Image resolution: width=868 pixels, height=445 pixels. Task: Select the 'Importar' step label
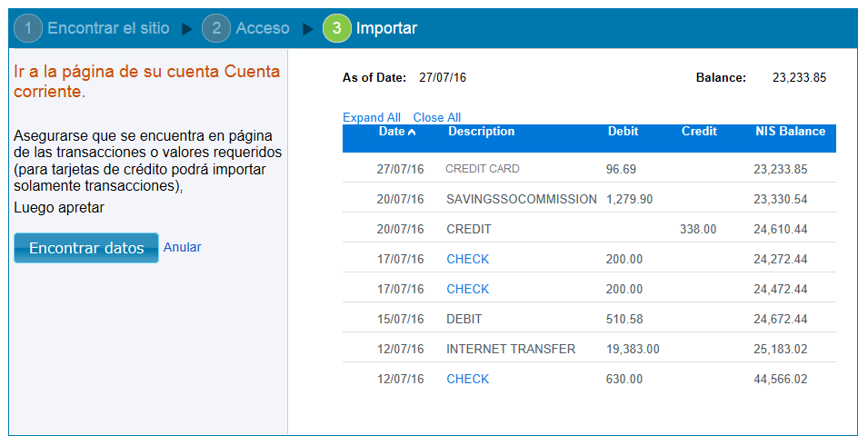(x=386, y=29)
